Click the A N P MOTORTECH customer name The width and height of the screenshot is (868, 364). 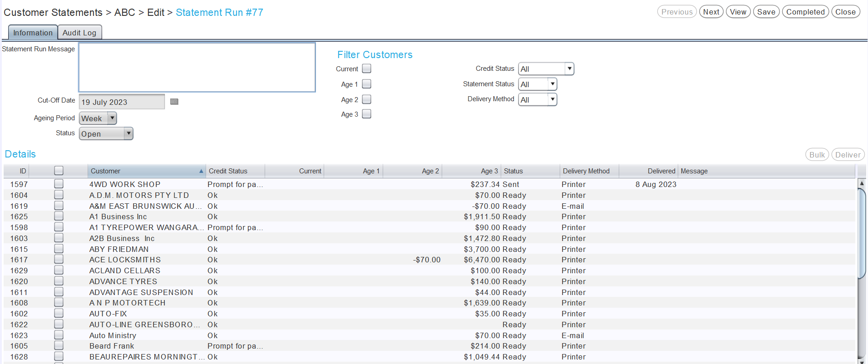tap(128, 303)
